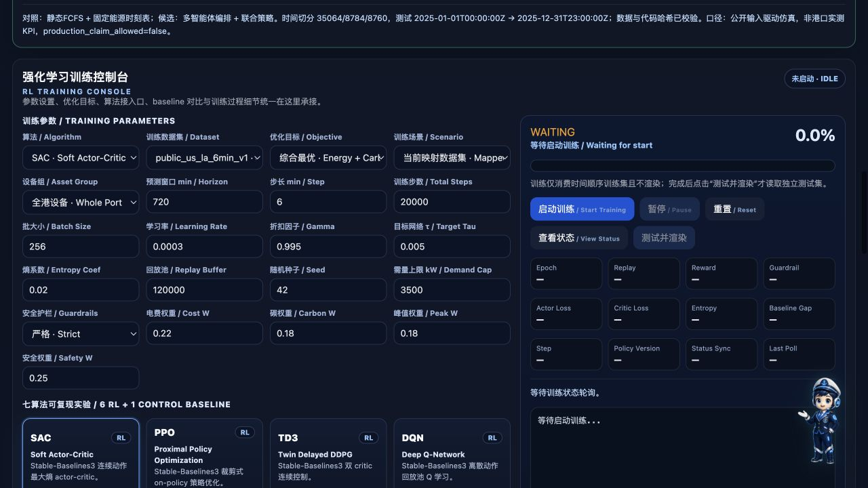
Task: Click the police mascot assistant figure
Action: [822, 420]
